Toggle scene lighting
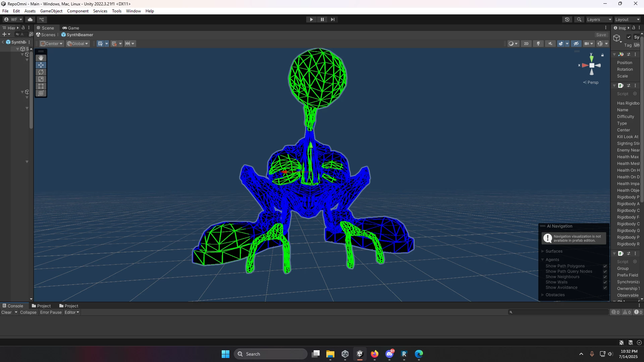The height and width of the screenshot is (362, 644). click(x=538, y=44)
